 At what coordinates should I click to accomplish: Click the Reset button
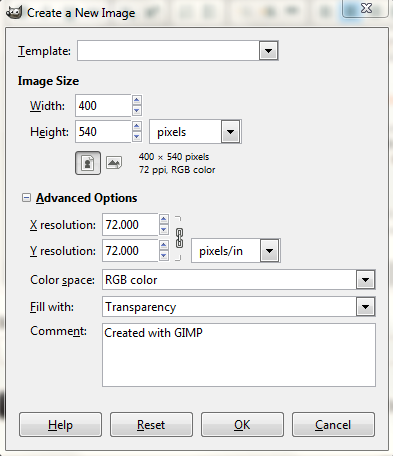point(151,425)
